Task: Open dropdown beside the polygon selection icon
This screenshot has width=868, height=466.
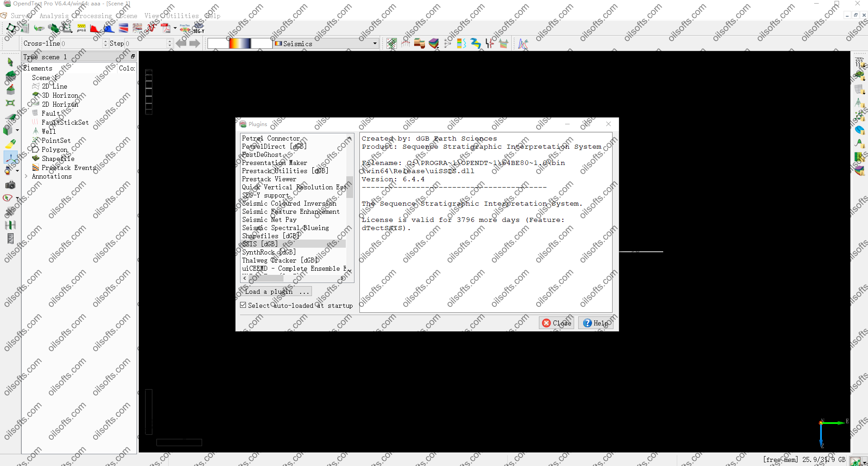Action: pyautogui.click(x=18, y=198)
